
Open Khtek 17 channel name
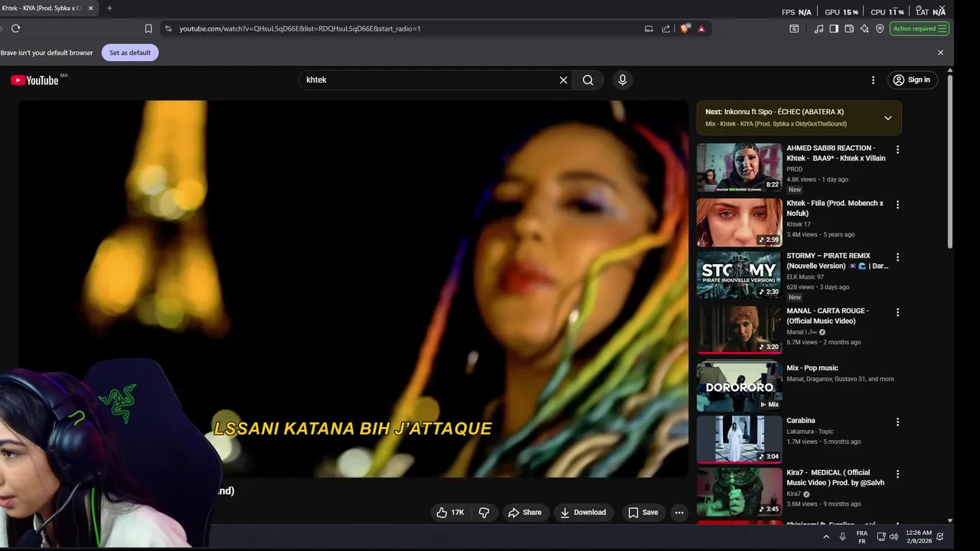click(x=799, y=224)
